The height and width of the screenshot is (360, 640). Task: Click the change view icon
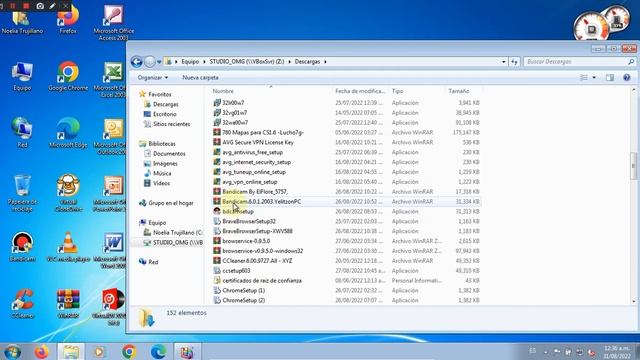click(584, 78)
